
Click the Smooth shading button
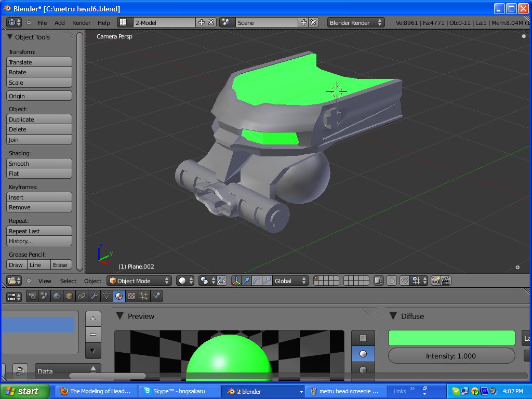(39, 163)
